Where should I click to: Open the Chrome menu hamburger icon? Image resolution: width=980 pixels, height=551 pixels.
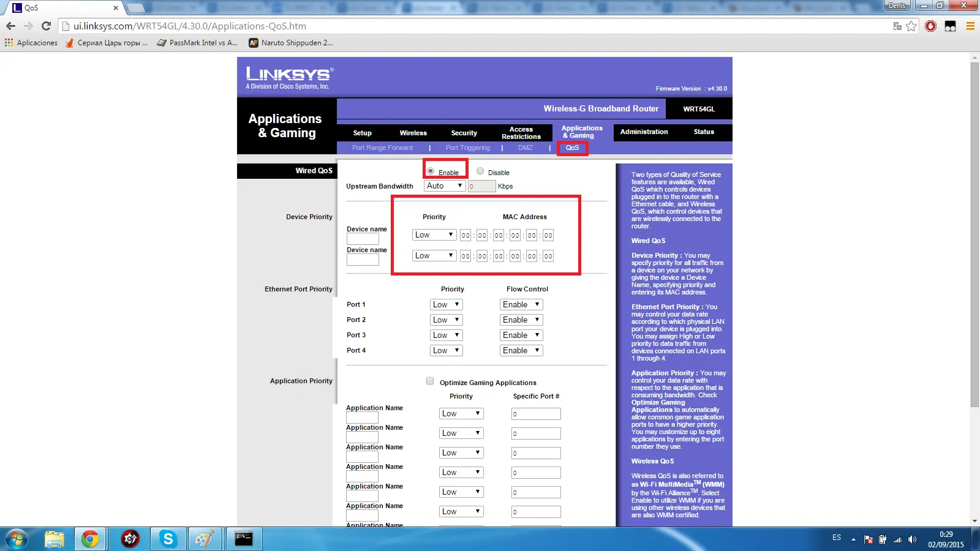pos(970,26)
